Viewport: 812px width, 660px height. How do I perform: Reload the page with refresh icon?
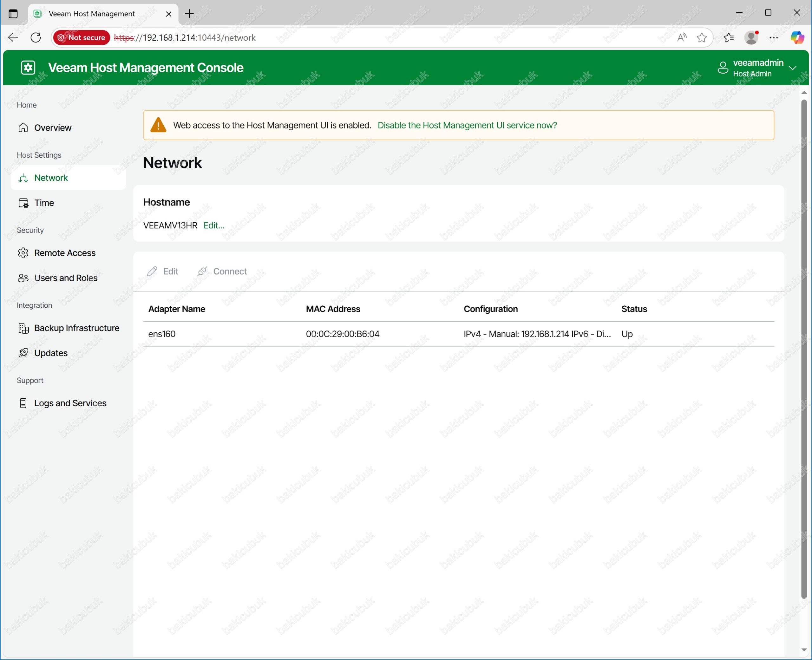36,37
